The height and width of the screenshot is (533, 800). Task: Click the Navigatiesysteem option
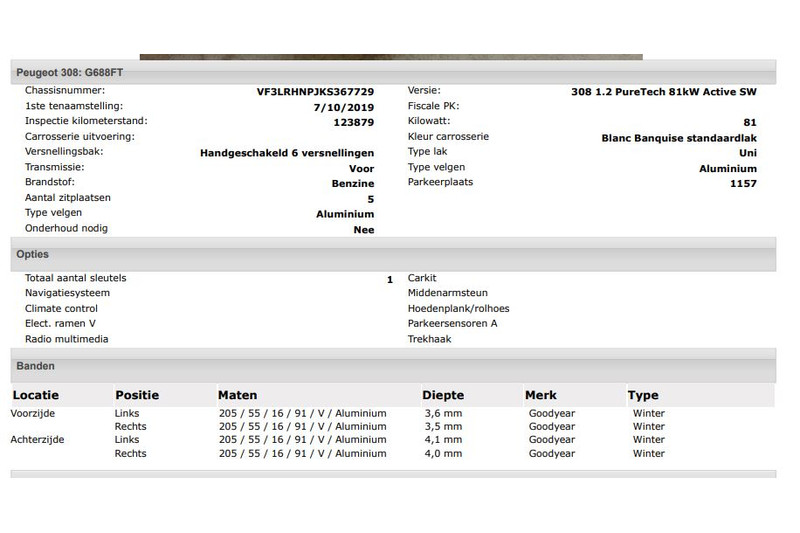click(67, 293)
